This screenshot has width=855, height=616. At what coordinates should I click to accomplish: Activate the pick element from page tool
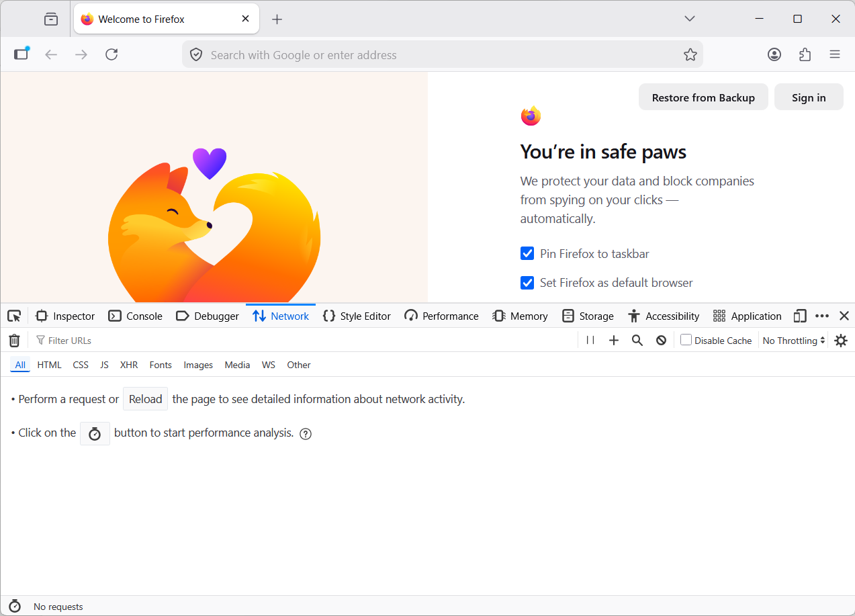point(14,316)
